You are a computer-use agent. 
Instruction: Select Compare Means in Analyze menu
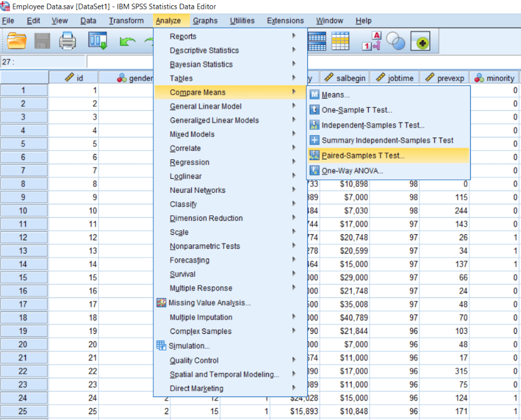click(230, 93)
